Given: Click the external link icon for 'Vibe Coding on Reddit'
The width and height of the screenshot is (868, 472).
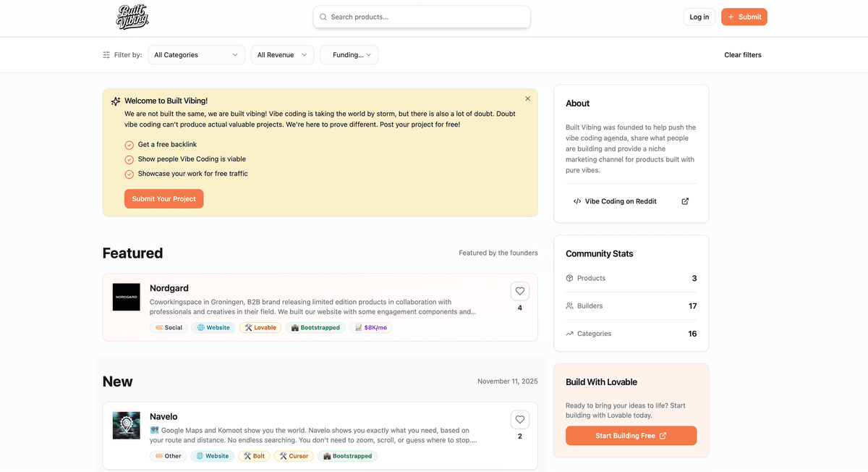Looking at the screenshot, I should tap(684, 201).
